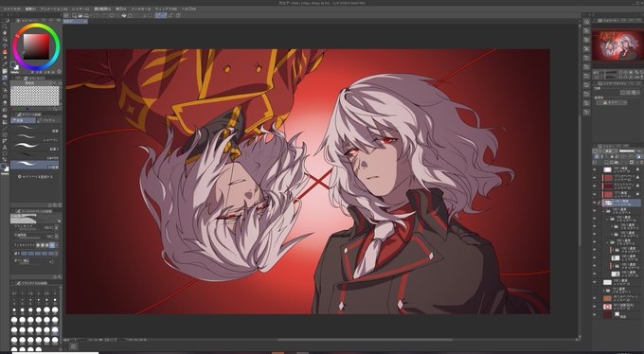Click the second icon in the right dock strip
Image resolution: width=644 pixels, height=354 pixels.
586,31
